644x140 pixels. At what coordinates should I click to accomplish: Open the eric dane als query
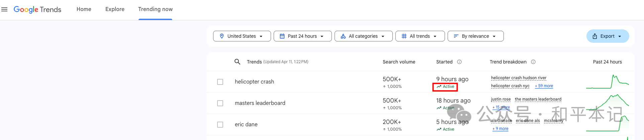click(528, 121)
